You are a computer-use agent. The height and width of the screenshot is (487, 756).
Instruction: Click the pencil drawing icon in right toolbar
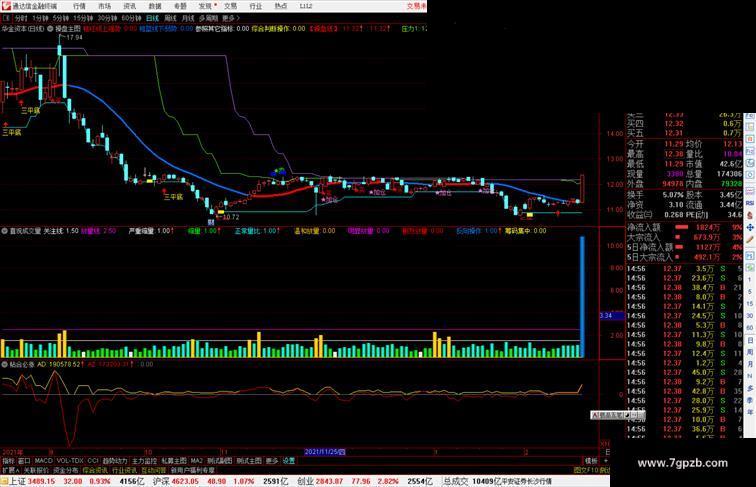point(750,240)
